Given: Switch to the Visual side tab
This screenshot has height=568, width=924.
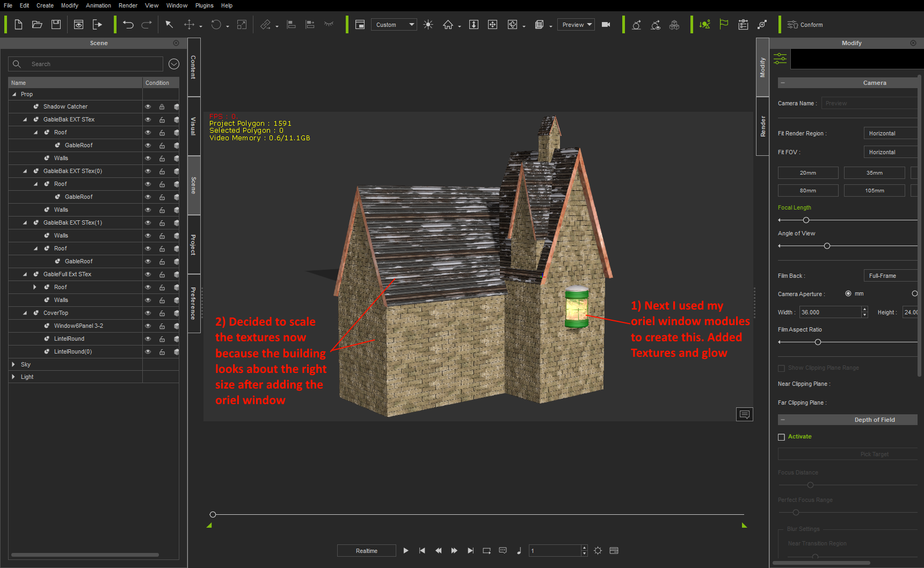Looking at the screenshot, I should [194, 126].
